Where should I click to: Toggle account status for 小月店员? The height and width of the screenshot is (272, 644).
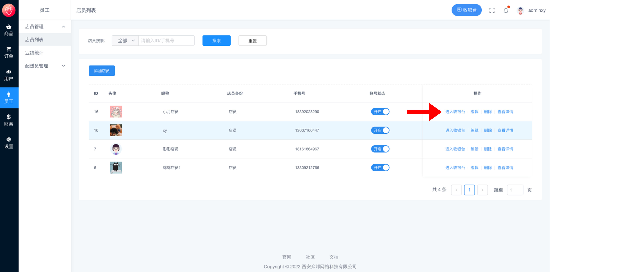pos(380,112)
